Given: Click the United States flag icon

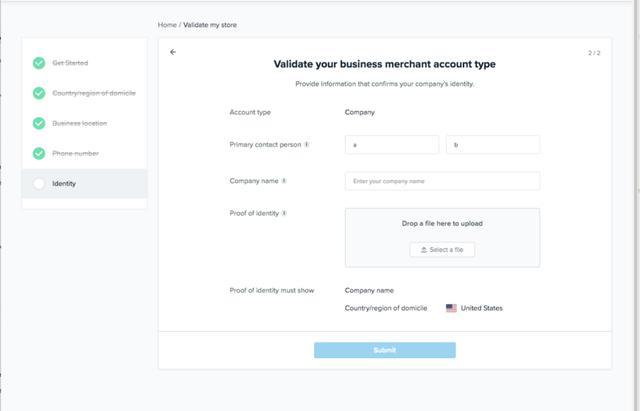Looking at the screenshot, I should pos(451,308).
